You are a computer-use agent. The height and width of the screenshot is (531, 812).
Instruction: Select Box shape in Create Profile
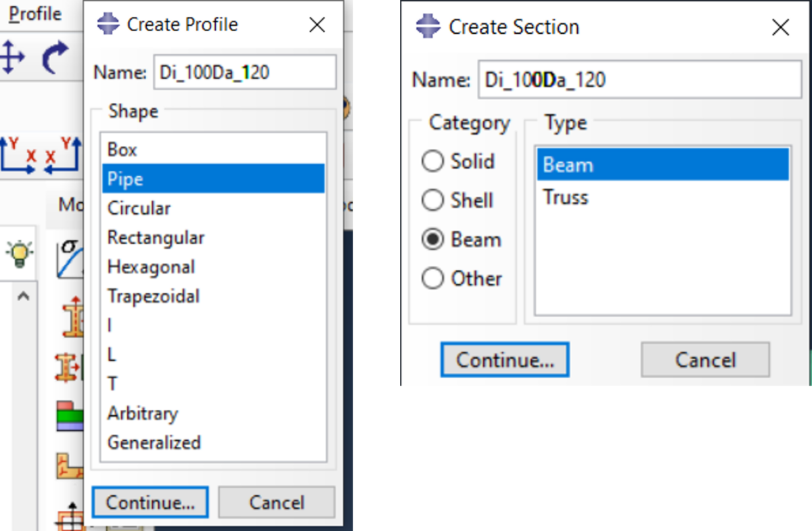click(213, 149)
